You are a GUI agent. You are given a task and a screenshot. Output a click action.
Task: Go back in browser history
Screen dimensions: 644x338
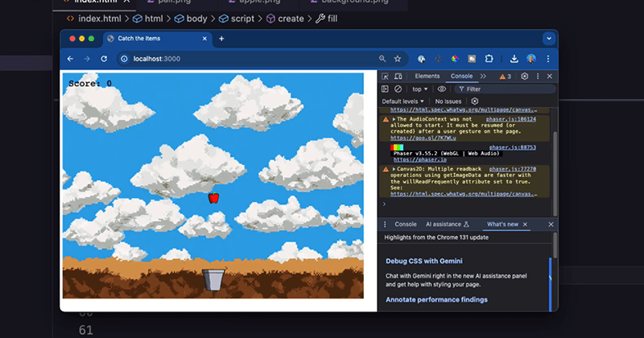tap(70, 59)
